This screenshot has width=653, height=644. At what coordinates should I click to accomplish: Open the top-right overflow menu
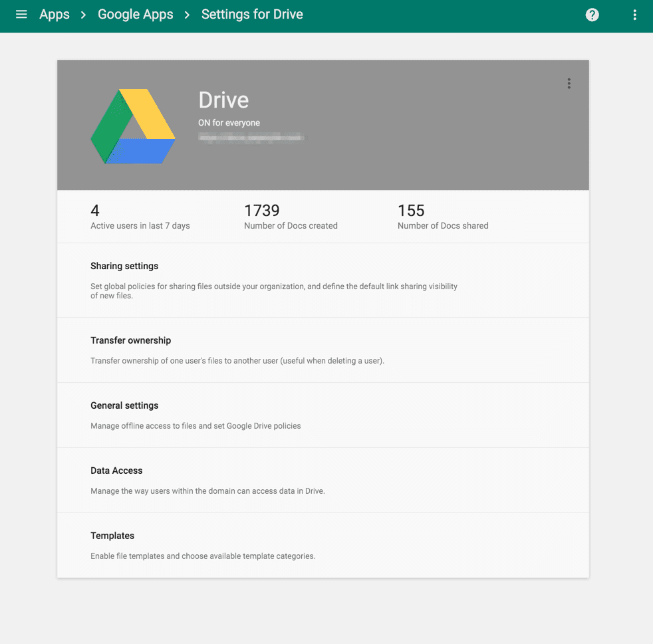click(634, 14)
